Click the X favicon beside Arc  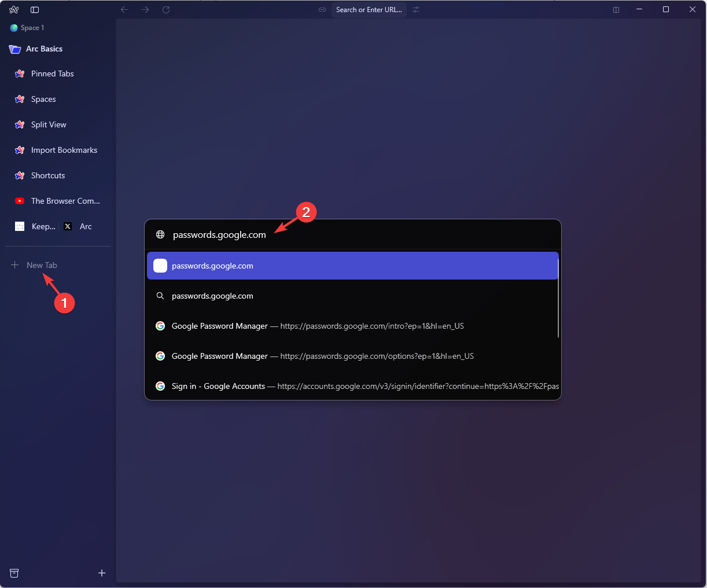68,226
